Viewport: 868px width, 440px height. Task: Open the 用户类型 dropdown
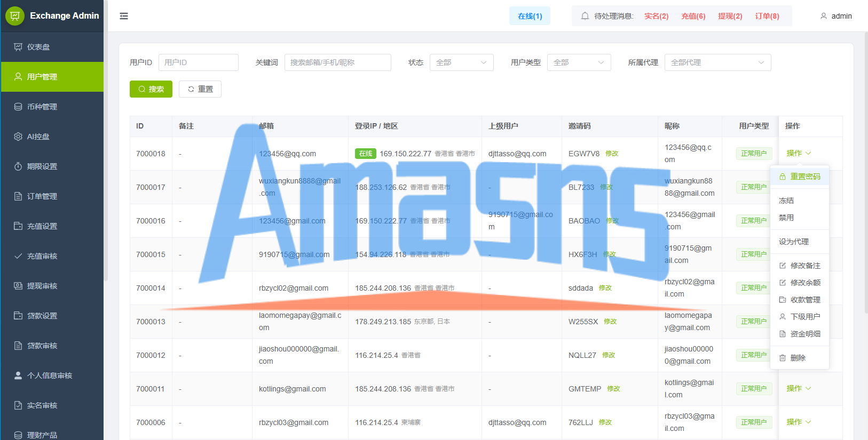click(x=579, y=62)
